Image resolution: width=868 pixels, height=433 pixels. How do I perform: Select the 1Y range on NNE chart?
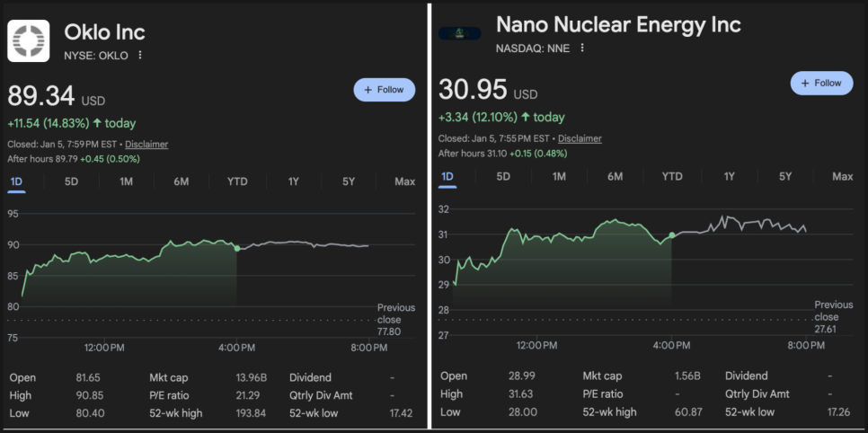click(730, 176)
